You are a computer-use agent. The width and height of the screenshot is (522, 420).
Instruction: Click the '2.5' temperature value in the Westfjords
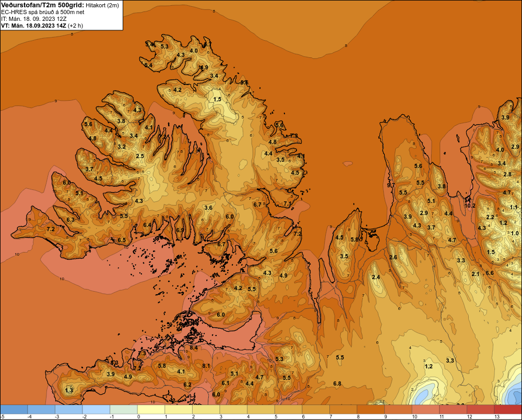pyautogui.click(x=140, y=156)
